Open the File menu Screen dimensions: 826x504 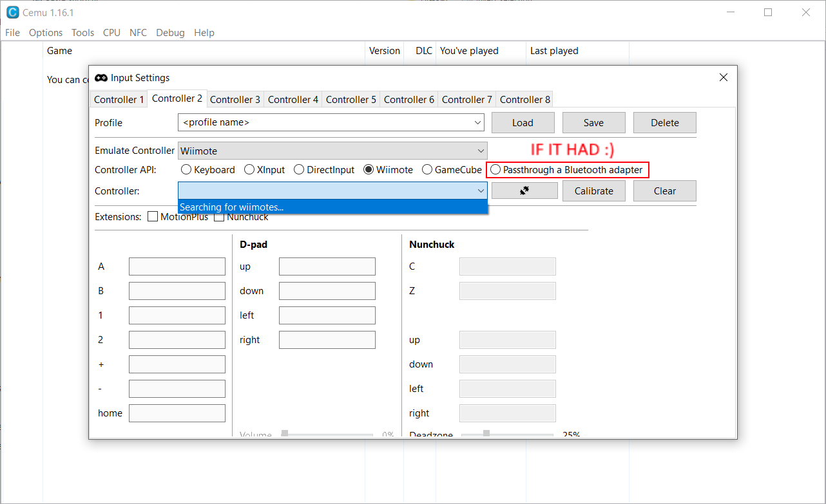[x=12, y=33]
